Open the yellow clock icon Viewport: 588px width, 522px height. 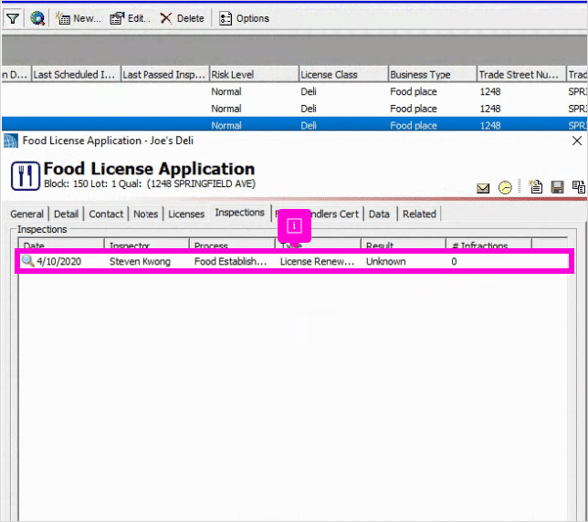[x=505, y=187]
